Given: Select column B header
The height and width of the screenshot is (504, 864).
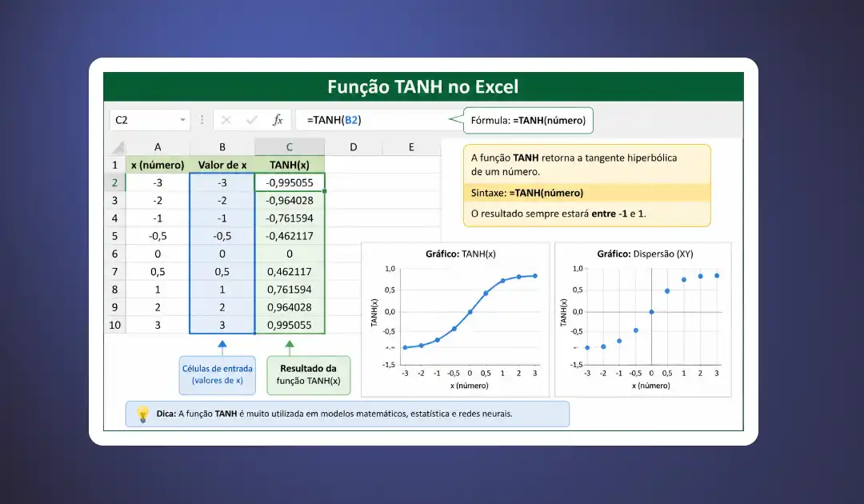Looking at the screenshot, I should coord(222,147).
